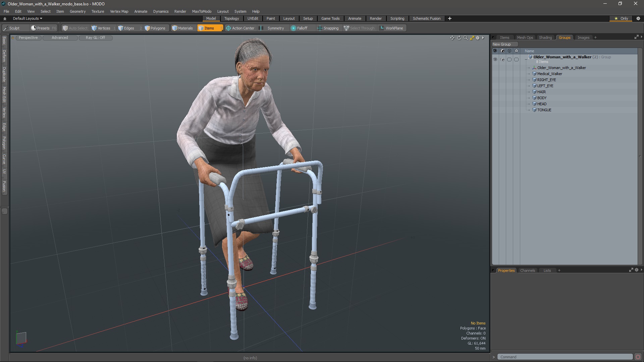The image size is (644, 362).
Task: Open the Perspective view type dropdown
Action: coord(28,38)
